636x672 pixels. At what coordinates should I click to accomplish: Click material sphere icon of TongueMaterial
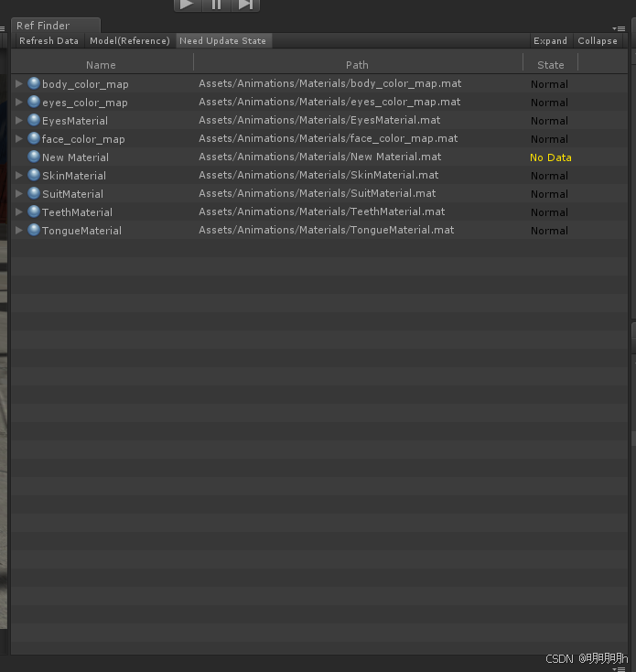pos(34,230)
